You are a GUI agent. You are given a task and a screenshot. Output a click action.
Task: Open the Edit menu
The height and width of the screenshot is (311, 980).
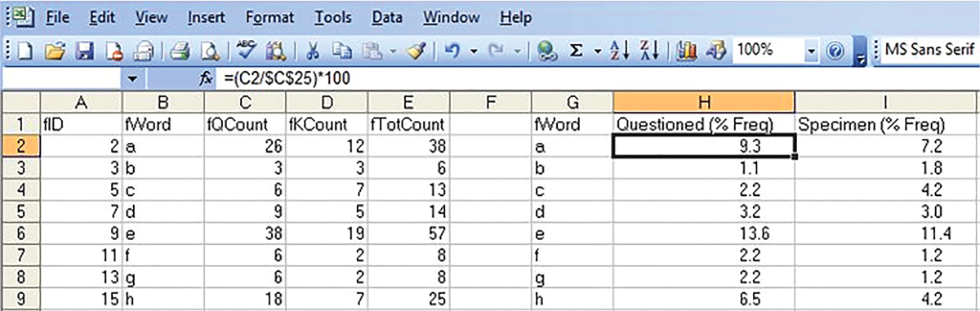click(x=101, y=17)
